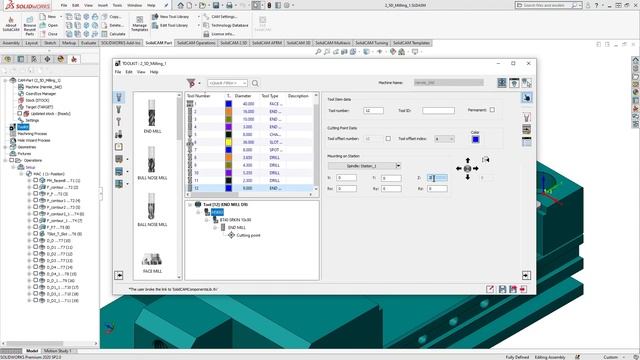The image size is (640, 360).
Task: Toggle checkbox for FM_facemill operation
Action: (36, 180)
